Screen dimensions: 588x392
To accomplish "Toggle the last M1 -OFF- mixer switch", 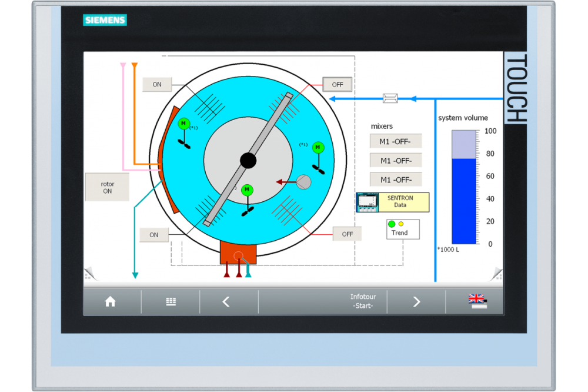I will [x=396, y=180].
